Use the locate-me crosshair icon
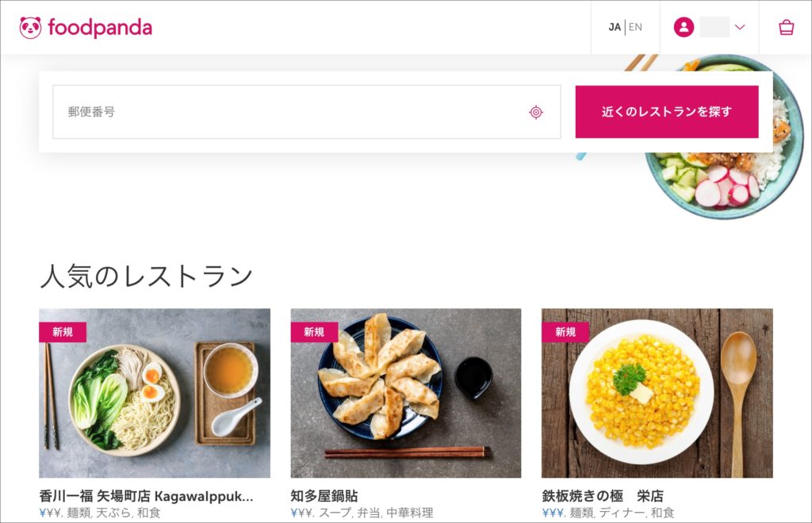 point(536,113)
